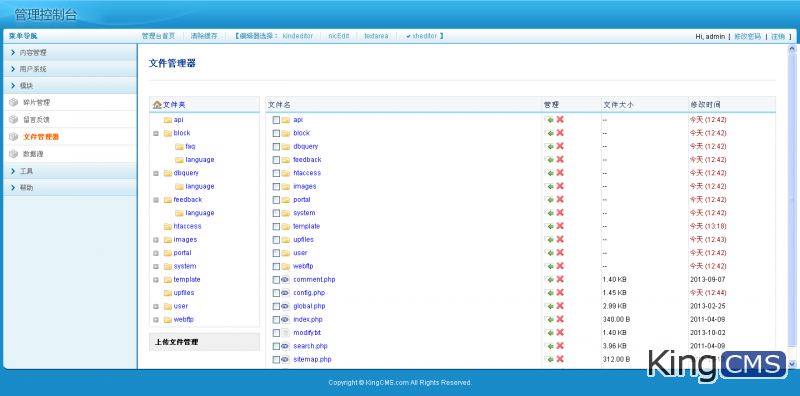Click the green arrow icon in the feedback row

click(x=549, y=159)
